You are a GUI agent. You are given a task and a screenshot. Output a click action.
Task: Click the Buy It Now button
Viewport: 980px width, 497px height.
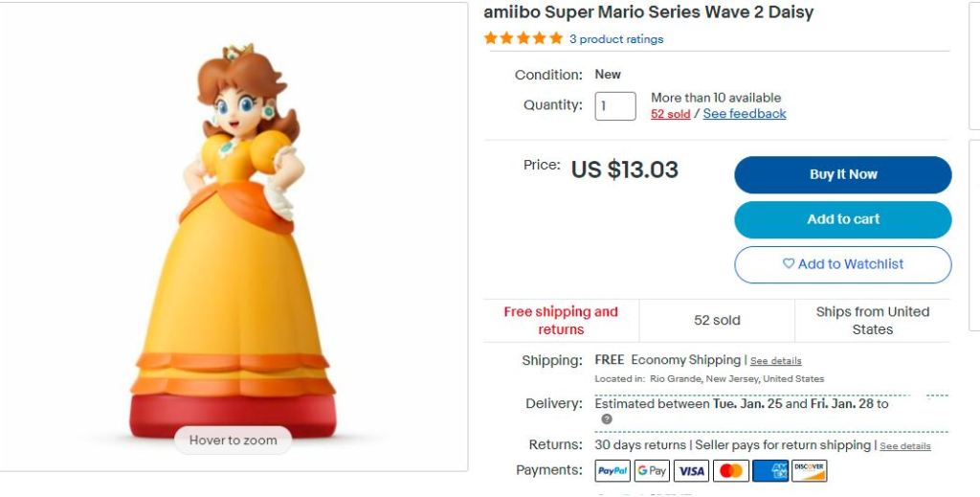coord(842,174)
